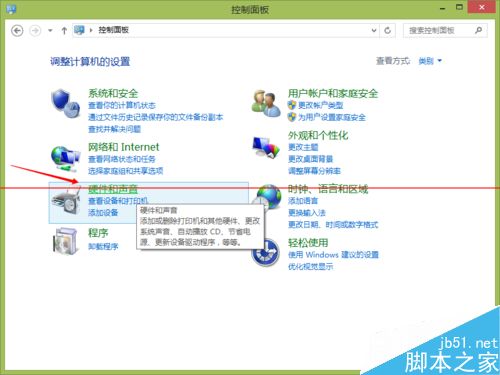The image size is (500, 375).
Task: Open the System and Security shield icon
Action: pos(65,103)
